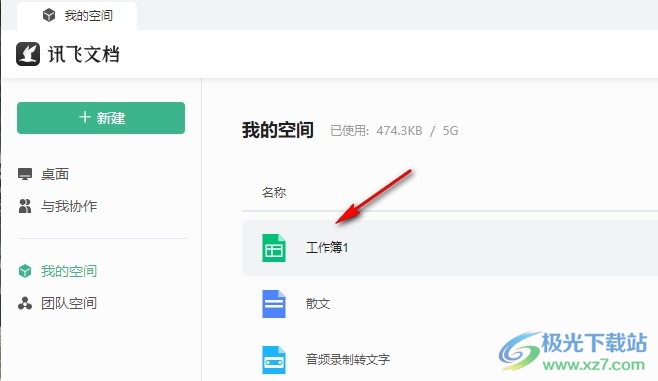Click the team icon beside 团队空间

[25, 303]
